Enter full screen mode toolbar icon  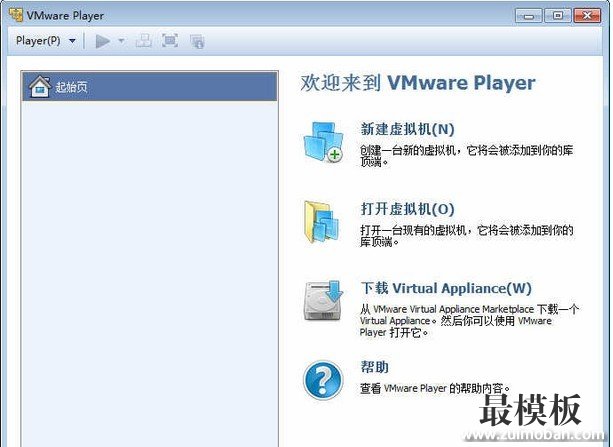170,41
